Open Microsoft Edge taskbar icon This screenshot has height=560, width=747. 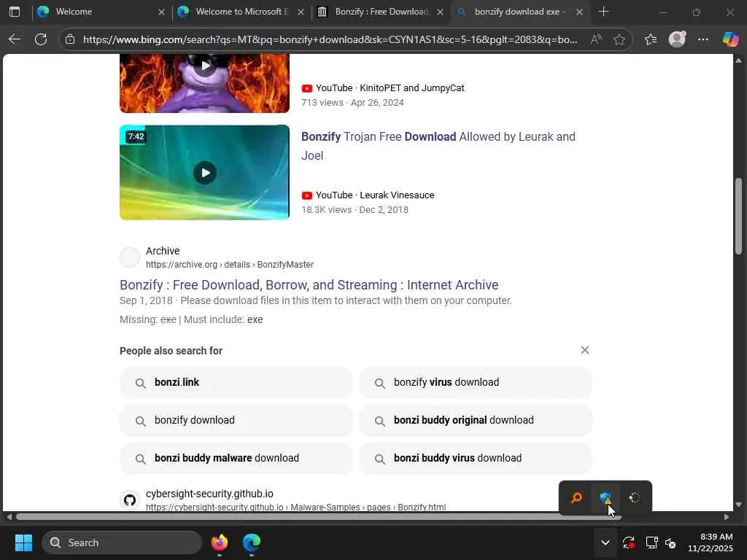tap(252, 542)
